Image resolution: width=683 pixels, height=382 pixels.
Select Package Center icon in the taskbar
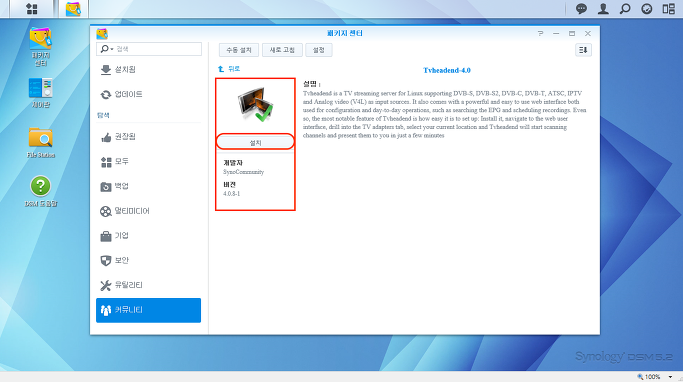73,9
